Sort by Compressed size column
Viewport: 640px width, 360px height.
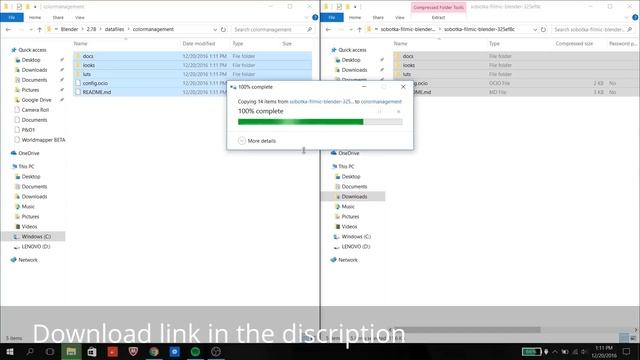[574, 43]
